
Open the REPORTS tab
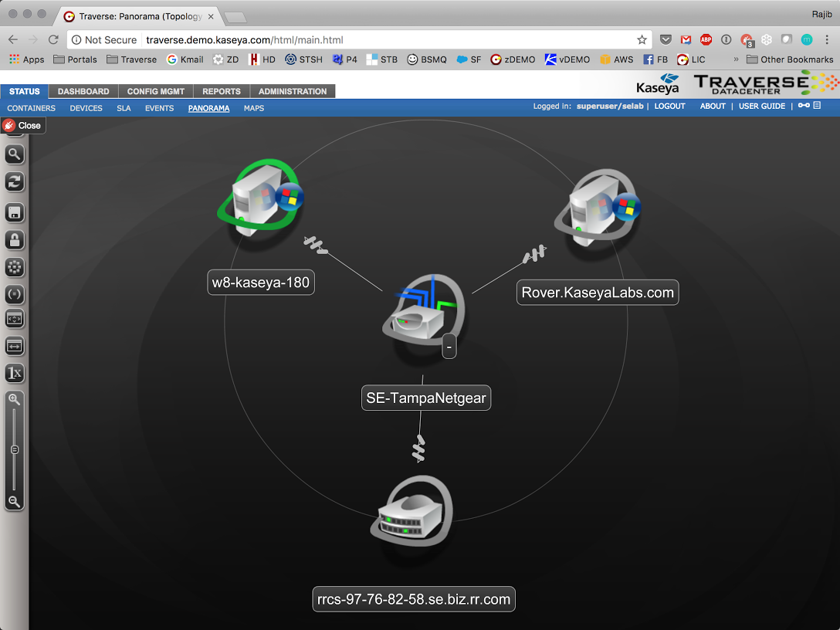tap(222, 91)
